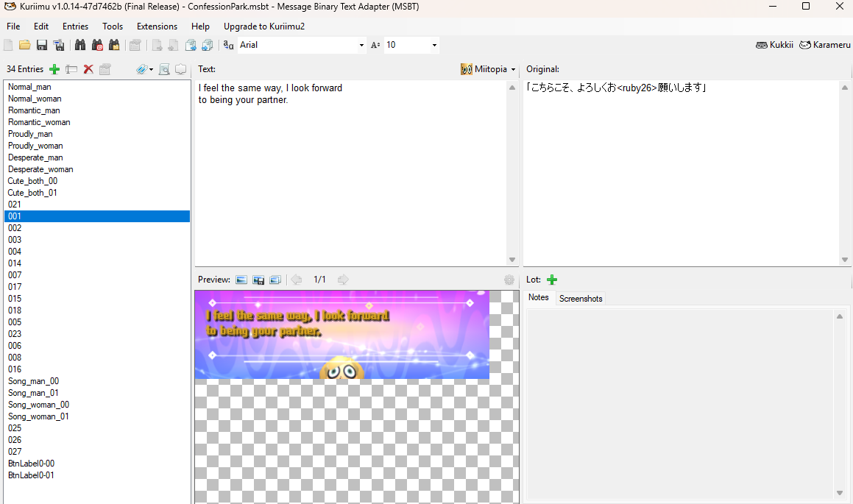Open the File menu

point(13,26)
